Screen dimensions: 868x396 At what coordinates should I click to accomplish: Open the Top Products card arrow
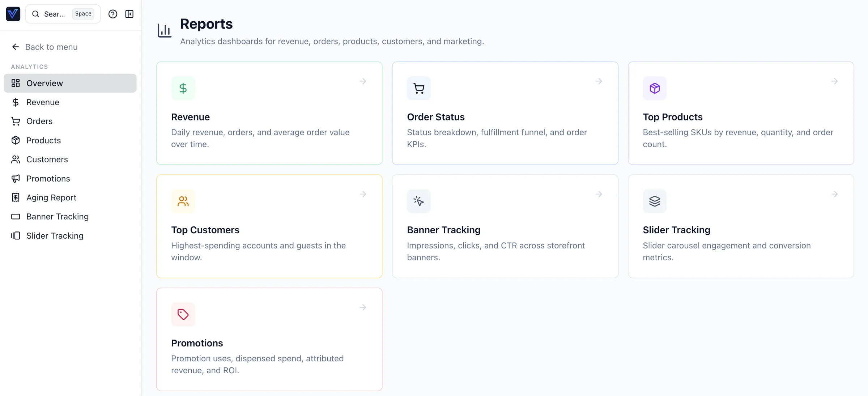click(x=834, y=81)
